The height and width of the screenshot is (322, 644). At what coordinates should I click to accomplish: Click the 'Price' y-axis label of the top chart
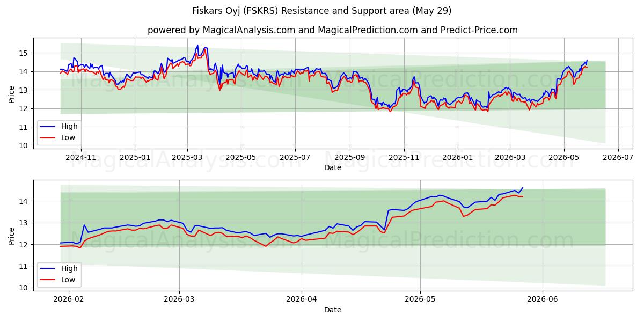pyautogui.click(x=11, y=94)
